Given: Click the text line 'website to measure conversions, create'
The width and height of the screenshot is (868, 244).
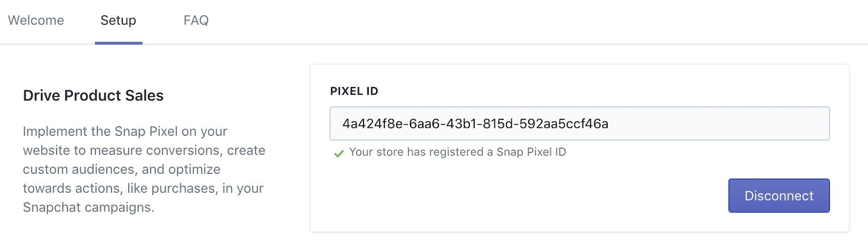Looking at the screenshot, I should tap(144, 150).
